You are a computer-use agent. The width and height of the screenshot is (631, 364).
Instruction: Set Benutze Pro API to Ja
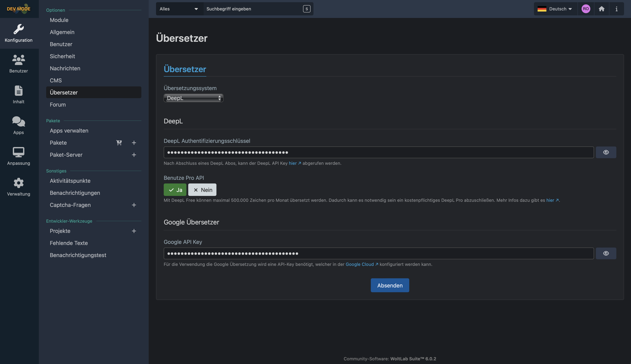(x=175, y=190)
